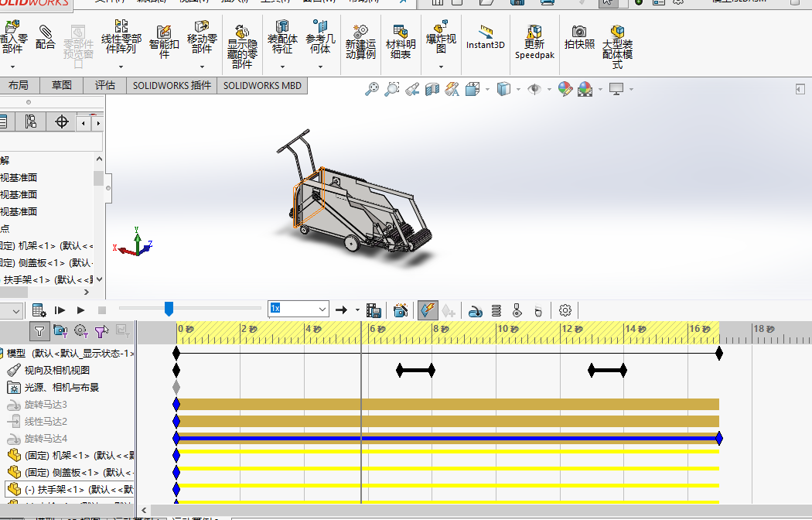Click the Previous View icon
The height and width of the screenshot is (520, 812).
pos(412,89)
